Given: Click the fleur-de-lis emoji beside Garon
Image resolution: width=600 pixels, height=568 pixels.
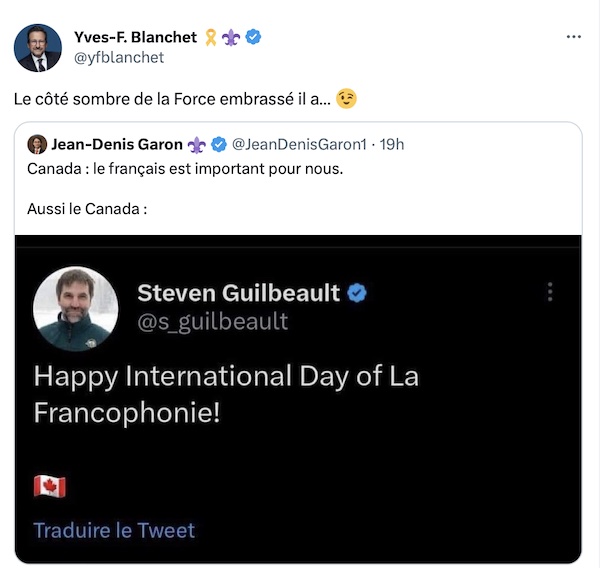Looking at the screenshot, I should pyautogui.click(x=197, y=145).
